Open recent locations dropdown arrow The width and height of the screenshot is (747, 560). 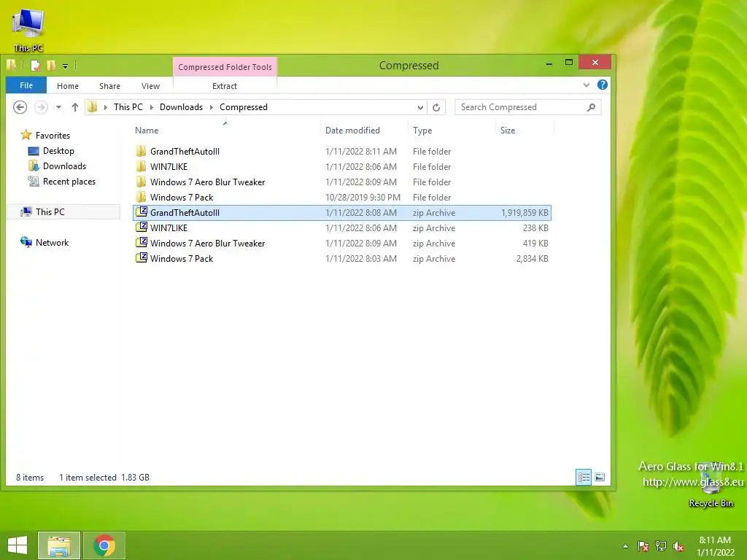pyautogui.click(x=58, y=107)
